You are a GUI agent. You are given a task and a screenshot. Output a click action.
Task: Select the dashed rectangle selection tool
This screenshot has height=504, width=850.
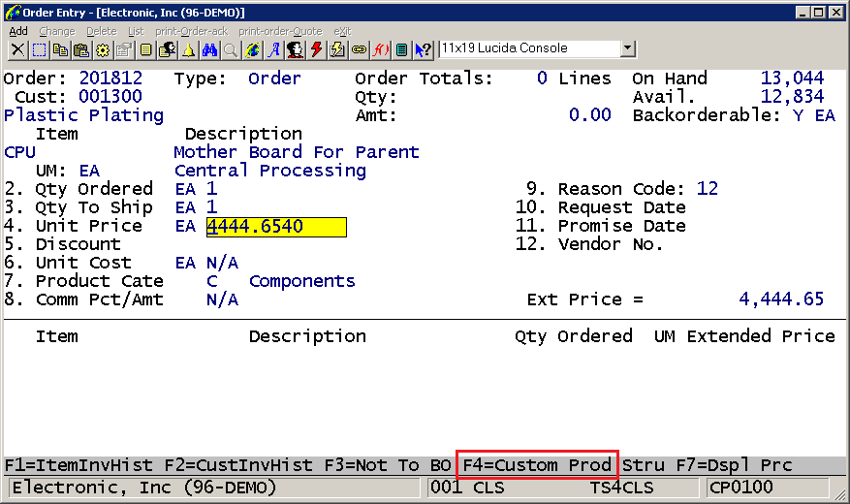point(39,49)
